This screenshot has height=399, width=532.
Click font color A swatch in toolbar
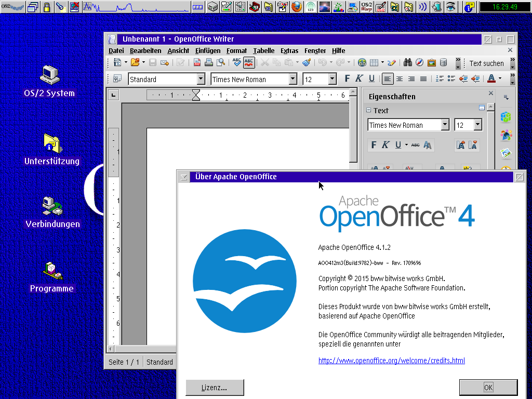click(x=491, y=79)
